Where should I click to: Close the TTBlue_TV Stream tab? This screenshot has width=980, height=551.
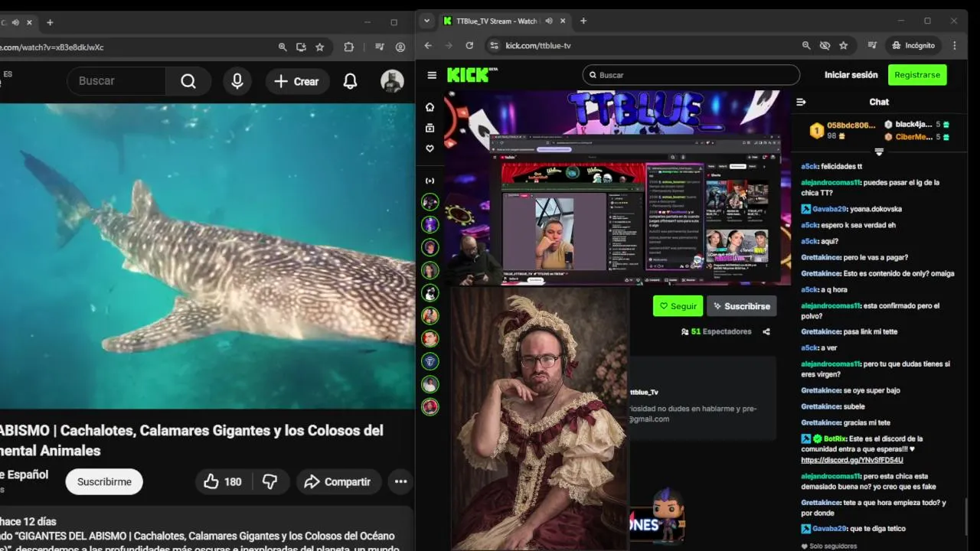pyautogui.click(x=561, y=21)
